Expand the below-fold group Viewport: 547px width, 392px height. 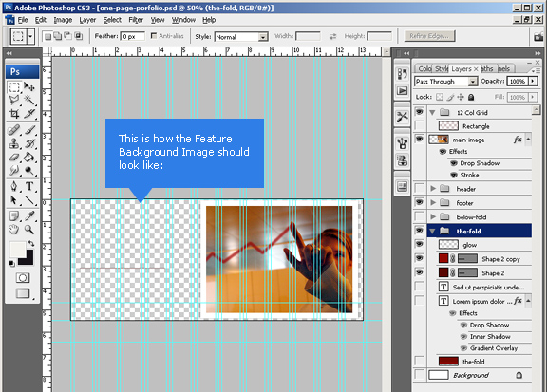tap(433, 216)
